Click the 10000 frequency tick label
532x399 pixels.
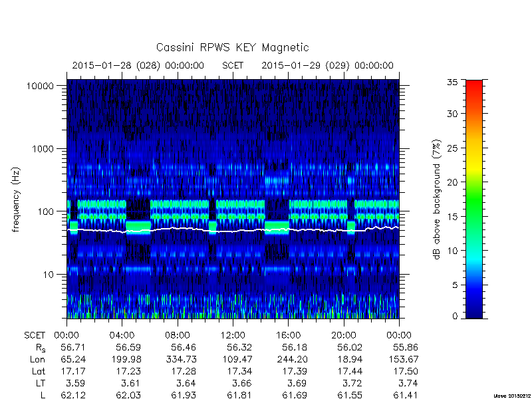[40, 86]
